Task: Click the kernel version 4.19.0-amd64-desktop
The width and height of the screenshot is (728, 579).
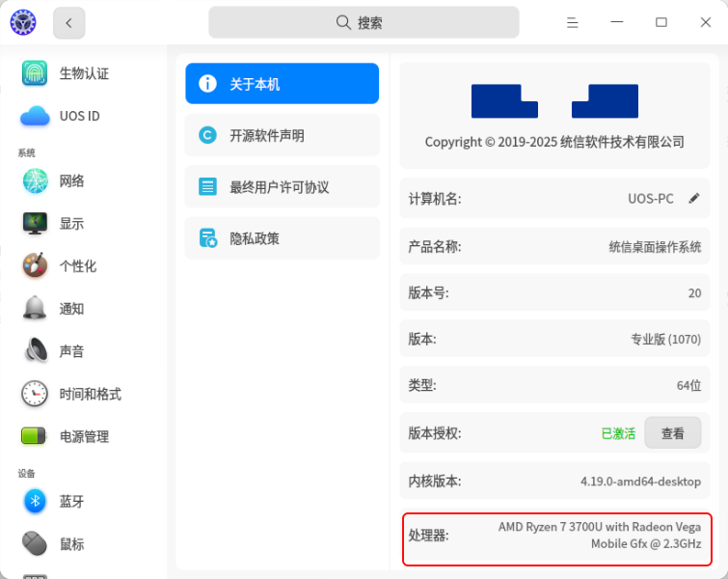Action: (x=640, y=482)
